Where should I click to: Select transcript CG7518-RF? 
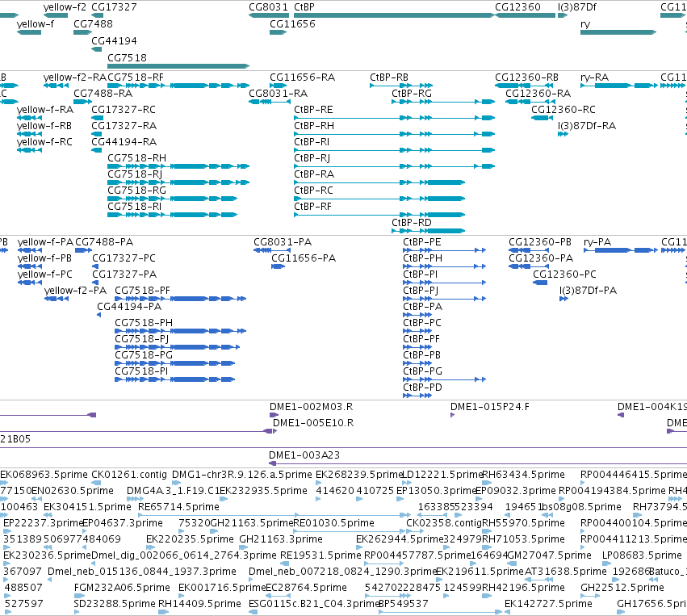(x=136, y=78)
